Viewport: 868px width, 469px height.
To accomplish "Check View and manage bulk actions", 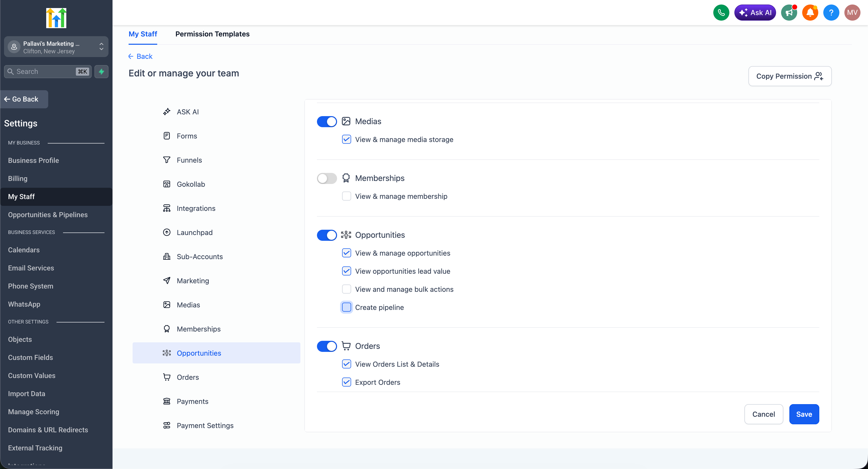I will [x=346, y=289].
